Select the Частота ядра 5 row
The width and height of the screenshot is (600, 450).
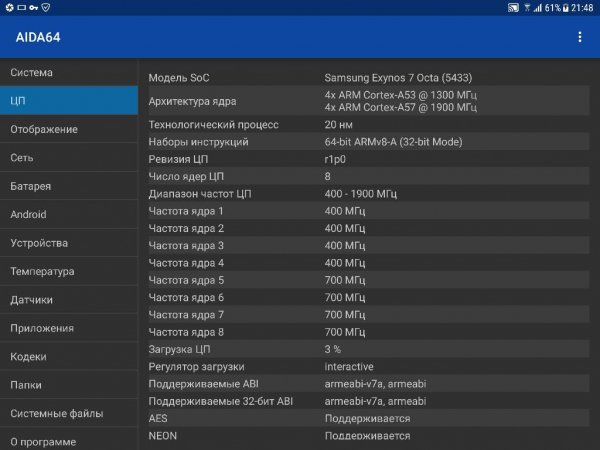click(x=369, y=280)
